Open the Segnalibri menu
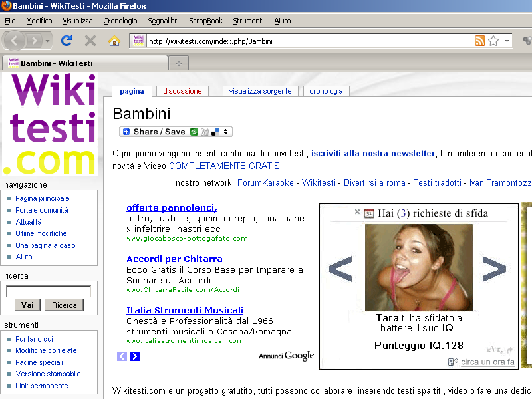 pyautogui.click(x=163, y=21)
